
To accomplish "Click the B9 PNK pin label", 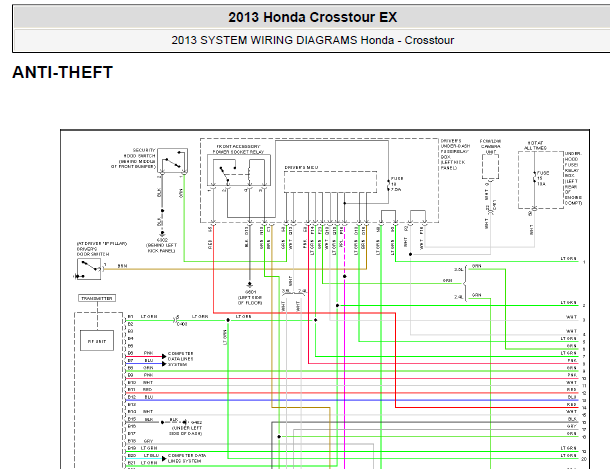I will (x=141, y=375).
